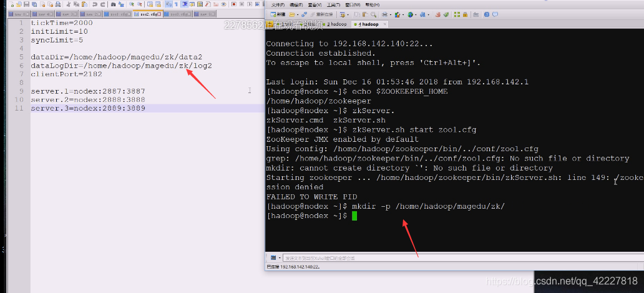Viewport: 644px width, 293px height.
Task: Select the zoo2.cfg tab
Action: coord(147,14)
